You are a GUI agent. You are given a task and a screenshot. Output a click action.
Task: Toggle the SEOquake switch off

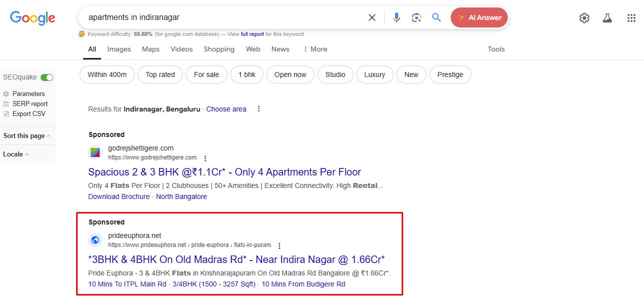point(47,77)
